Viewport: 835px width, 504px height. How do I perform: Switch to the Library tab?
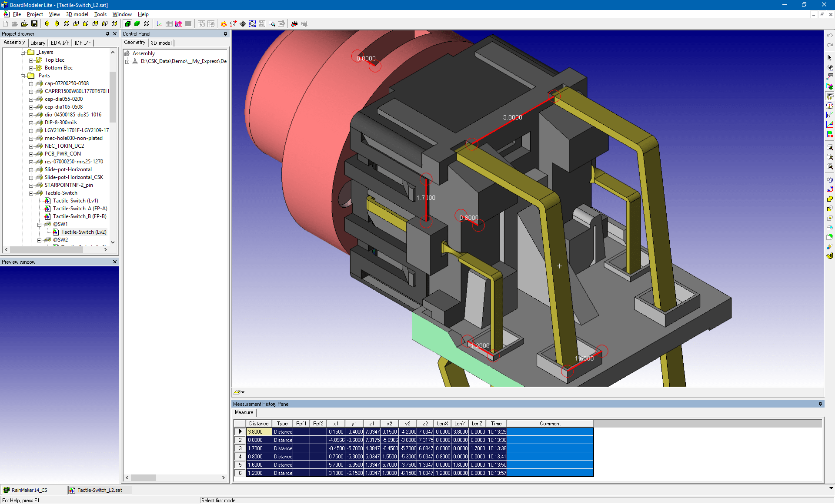38,43
